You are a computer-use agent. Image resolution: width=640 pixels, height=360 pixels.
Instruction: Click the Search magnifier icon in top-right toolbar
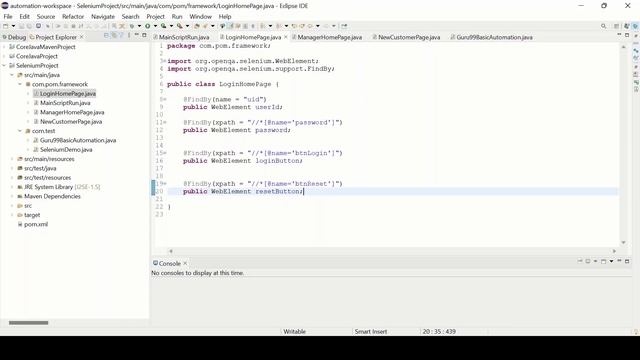coord(604,26)
